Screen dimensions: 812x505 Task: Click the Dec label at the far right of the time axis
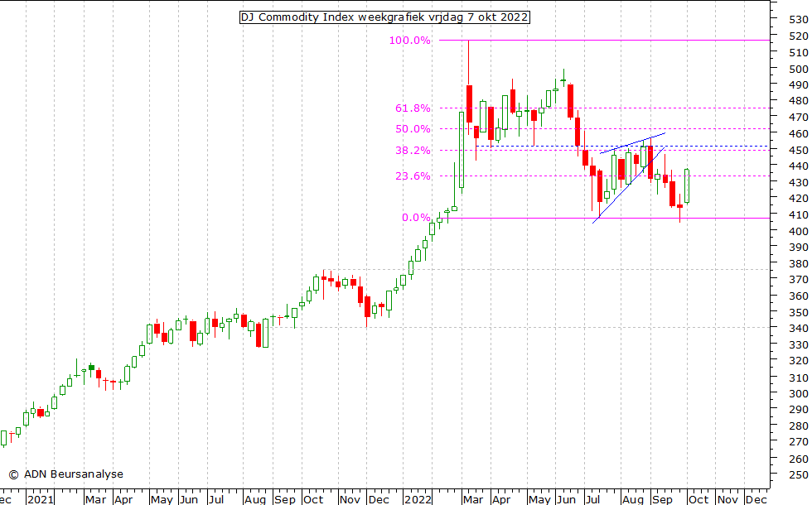(756, 499)
